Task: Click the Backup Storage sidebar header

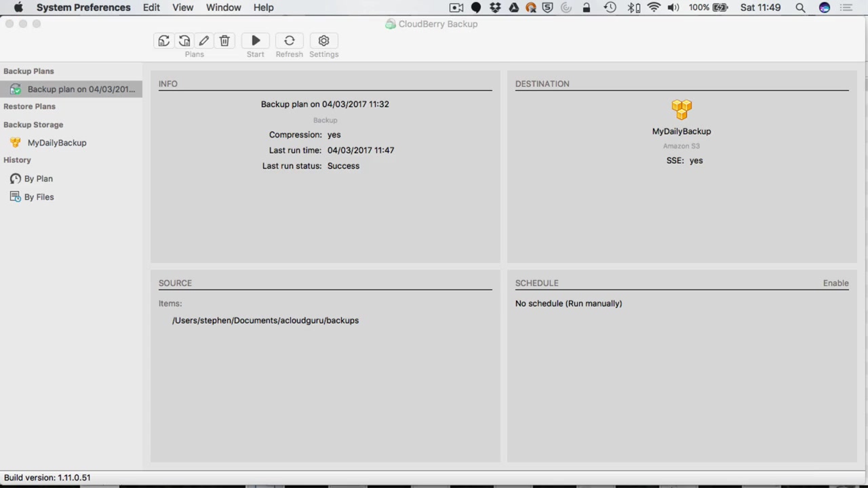Action: click(33, 125)
